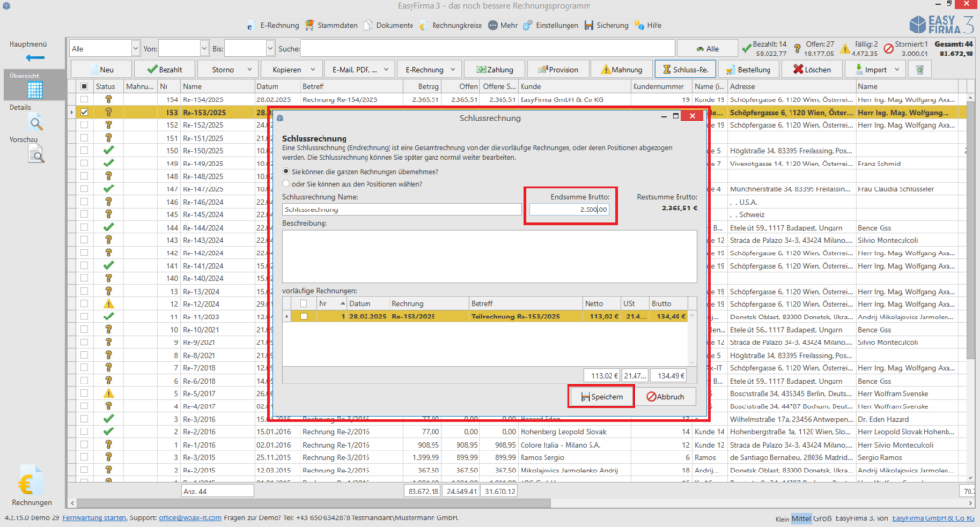Screen dimensions: 980x527
Task: Open the Details view in the sidebar
Action: [35, 122]
